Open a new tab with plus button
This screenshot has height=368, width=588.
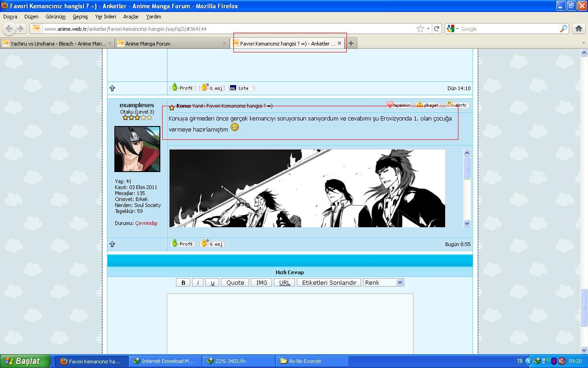351,43
